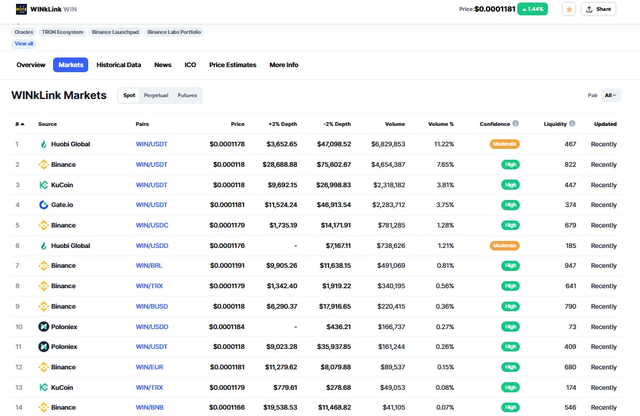Open the ICO tab
The height and width of the screenshot is (416, 640).
pos(190,65)
